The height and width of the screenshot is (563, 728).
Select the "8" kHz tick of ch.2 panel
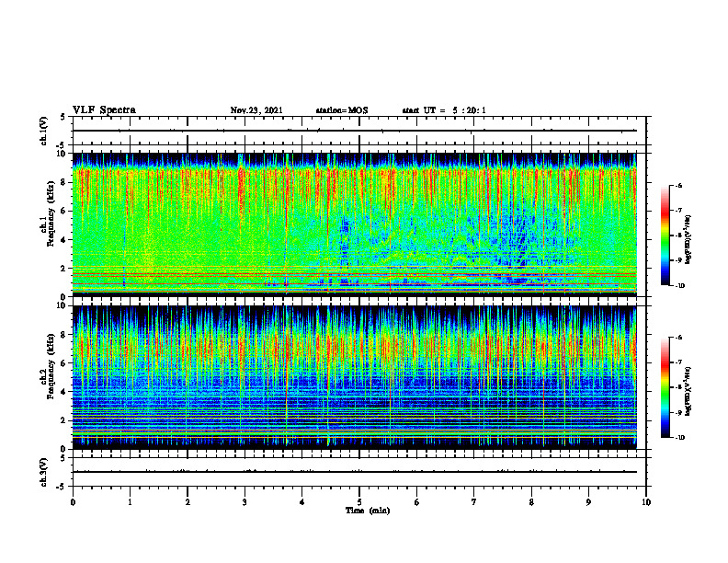64,335
